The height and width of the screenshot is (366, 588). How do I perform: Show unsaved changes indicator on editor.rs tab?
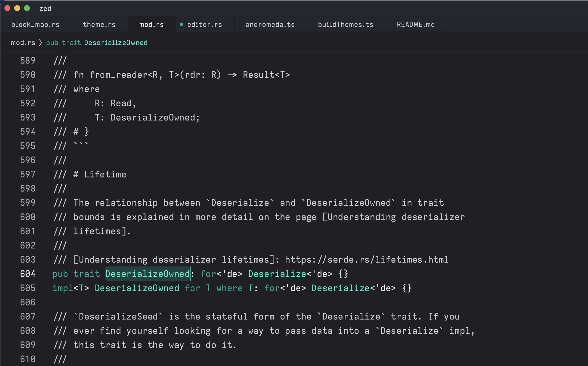point(182,24)
